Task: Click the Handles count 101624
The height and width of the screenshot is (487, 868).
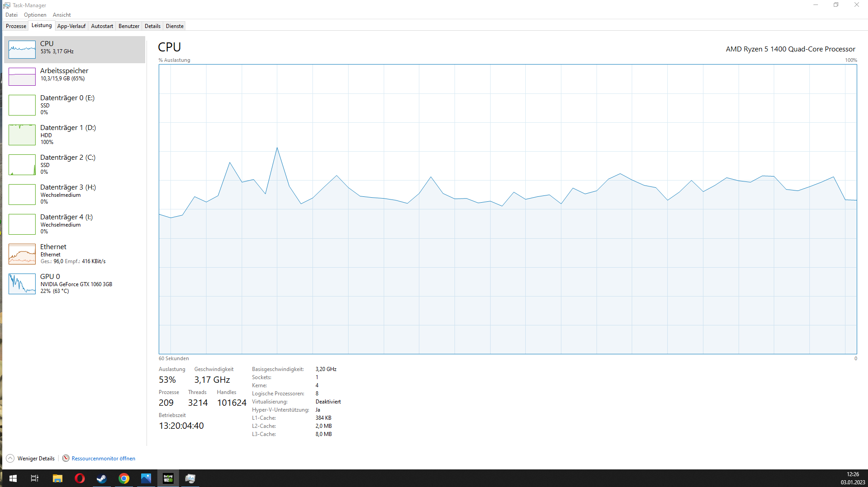Action: pos(232,403)
